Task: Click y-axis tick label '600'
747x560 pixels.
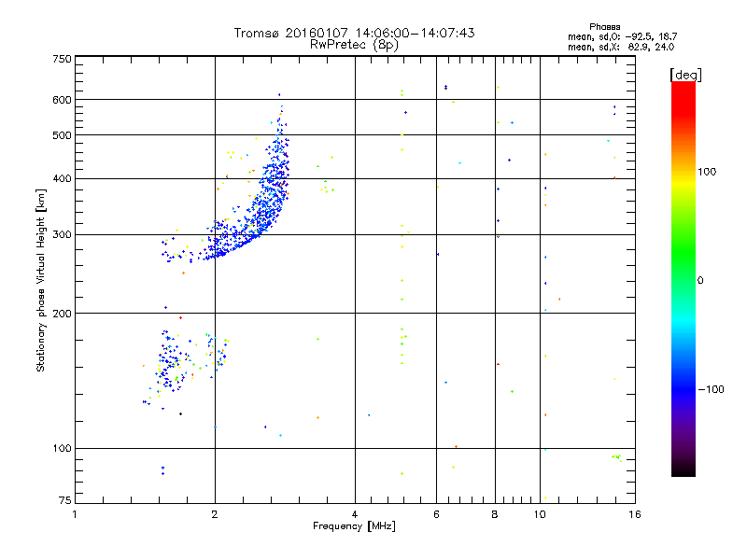Action: point(62,100)
